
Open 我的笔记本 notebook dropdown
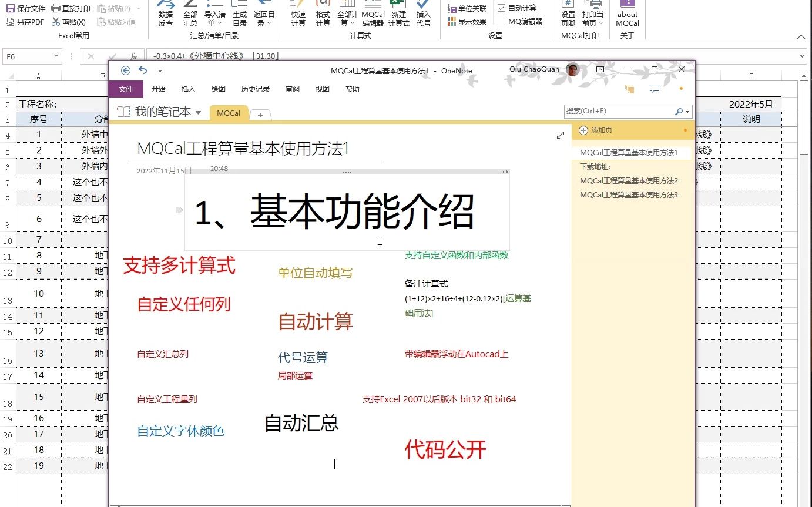coord(198,112)
